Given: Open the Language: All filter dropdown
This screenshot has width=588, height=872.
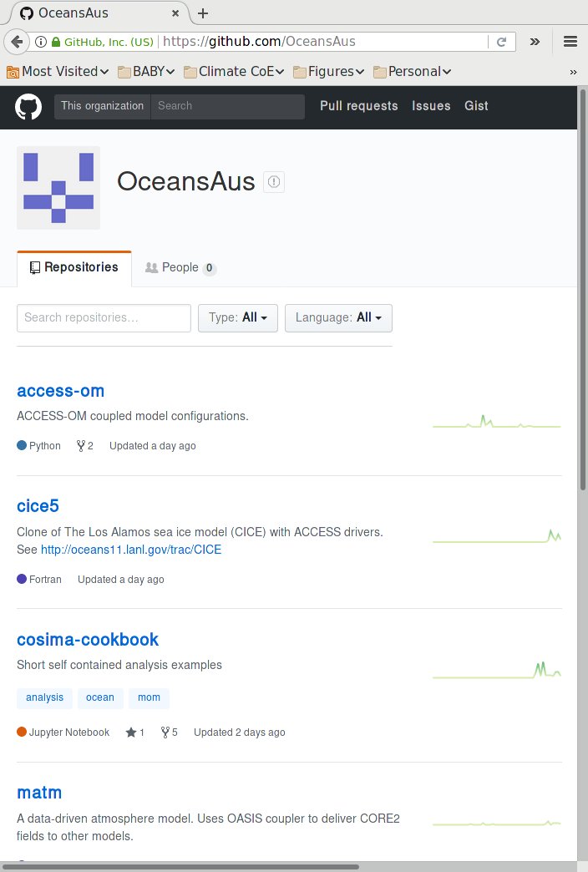Looking at the screenshot, I should point(338,318).
